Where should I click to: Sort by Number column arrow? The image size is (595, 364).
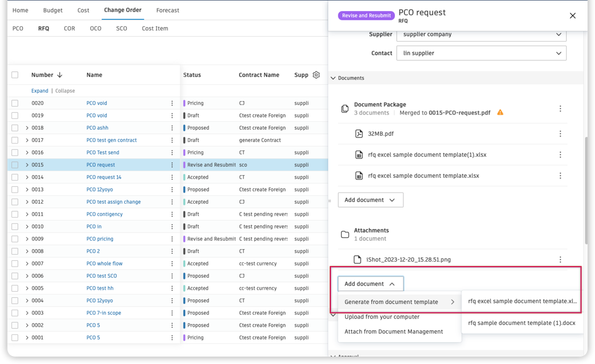click(60, 75)
